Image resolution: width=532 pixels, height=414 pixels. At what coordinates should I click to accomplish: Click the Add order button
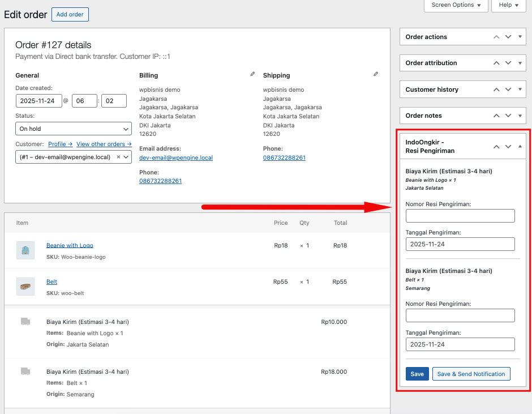(x=70, y=15)
